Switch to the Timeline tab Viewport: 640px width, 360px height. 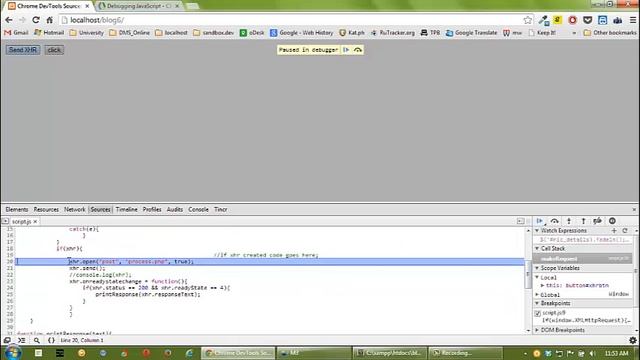click(127, 209)
